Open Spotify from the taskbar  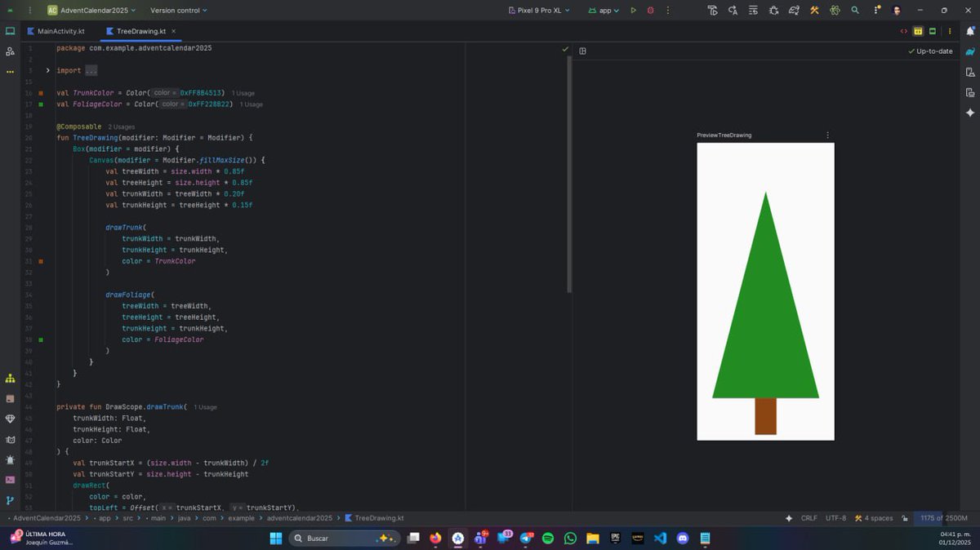(x=548, y=539)
